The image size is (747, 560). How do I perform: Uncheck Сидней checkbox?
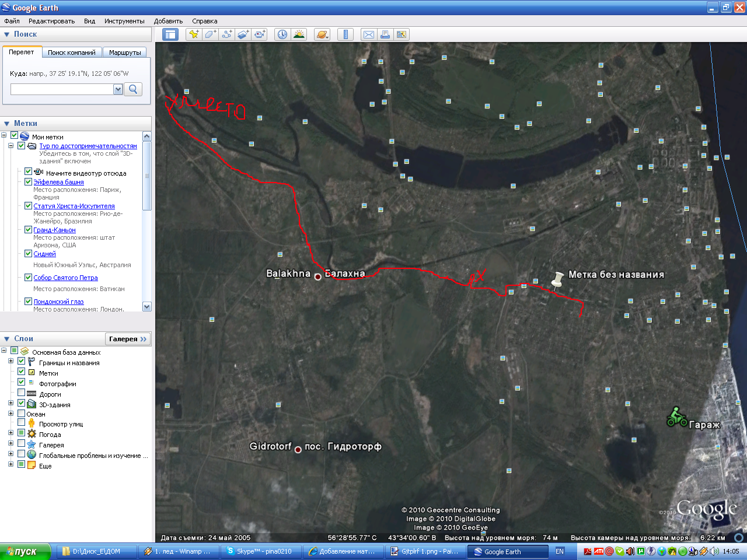(x=28, y=253)
